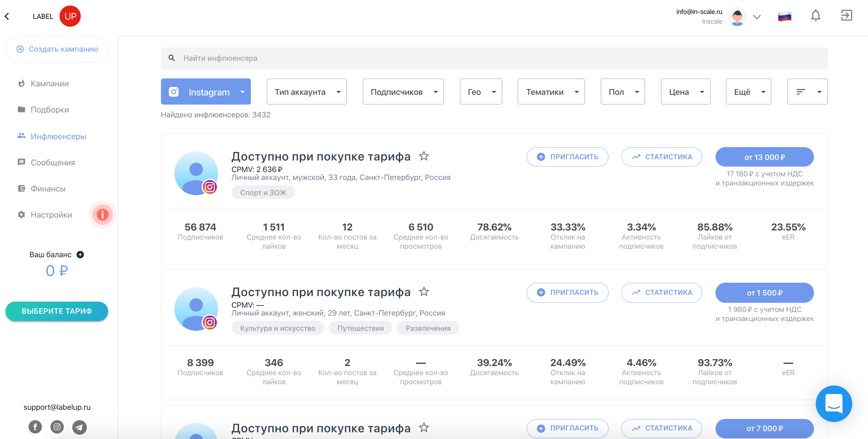Favorite the 8 399 subscribers influencer star
This screenshot has height=439, width=868.
coord(424,291)
